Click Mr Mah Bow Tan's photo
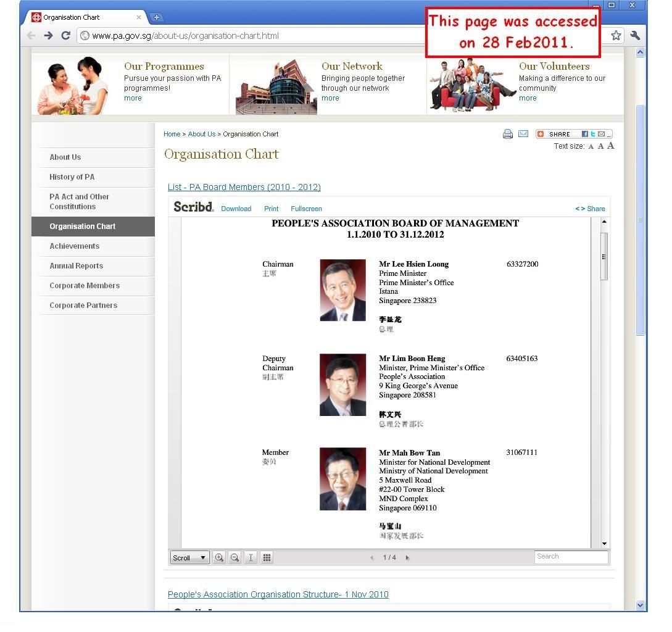 coord(343,479)
